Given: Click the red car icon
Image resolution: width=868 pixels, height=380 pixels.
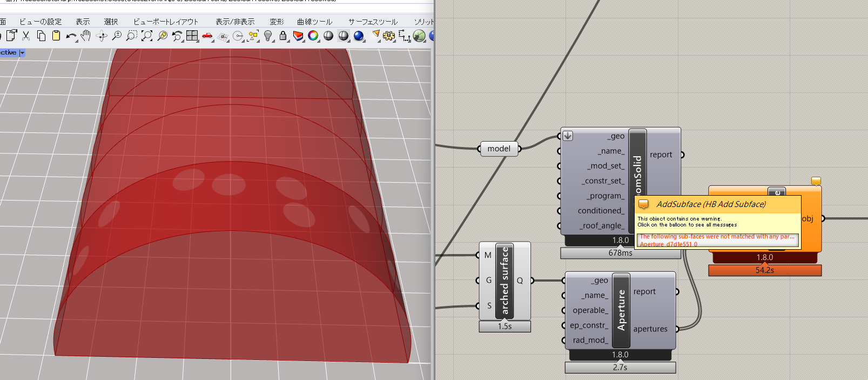Looking at the screenshot, I should pyautogui.click(x=207, y=36).
